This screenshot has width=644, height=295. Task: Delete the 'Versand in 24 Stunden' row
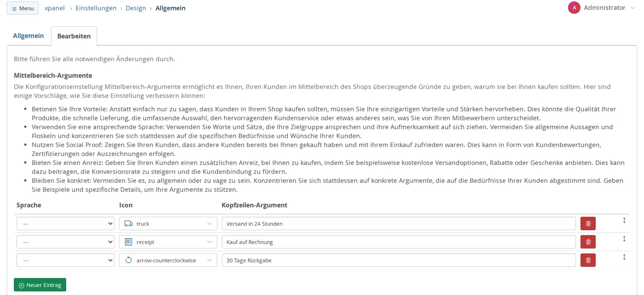[x=588, y=223]
